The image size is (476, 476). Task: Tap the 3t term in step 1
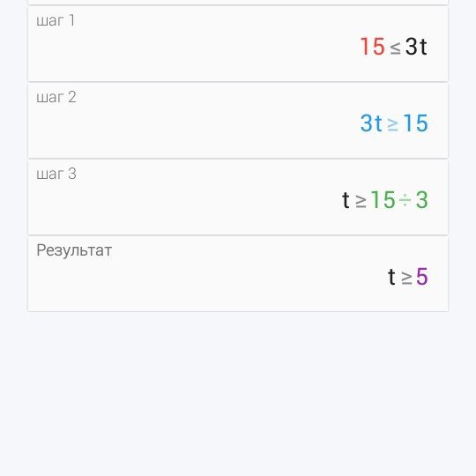[416, 47]
